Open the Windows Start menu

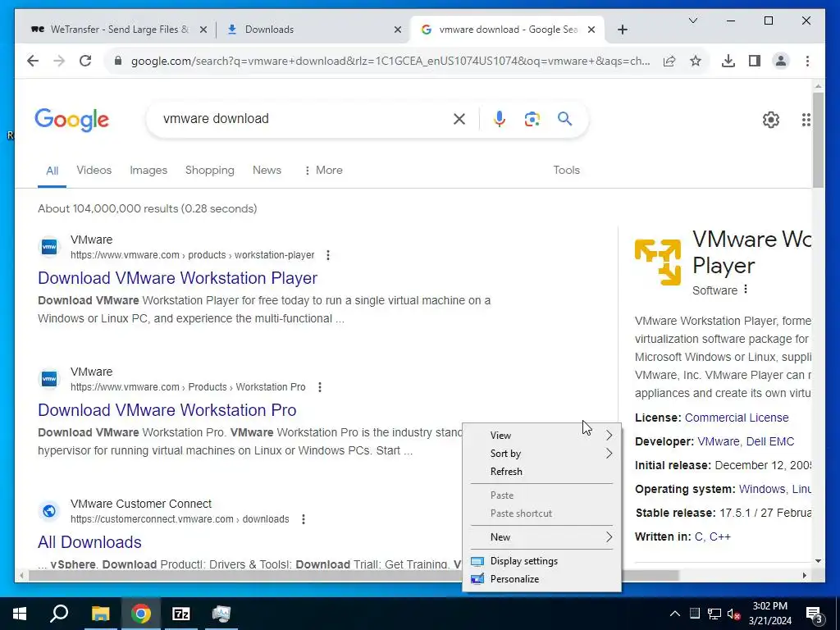[20, 614]
